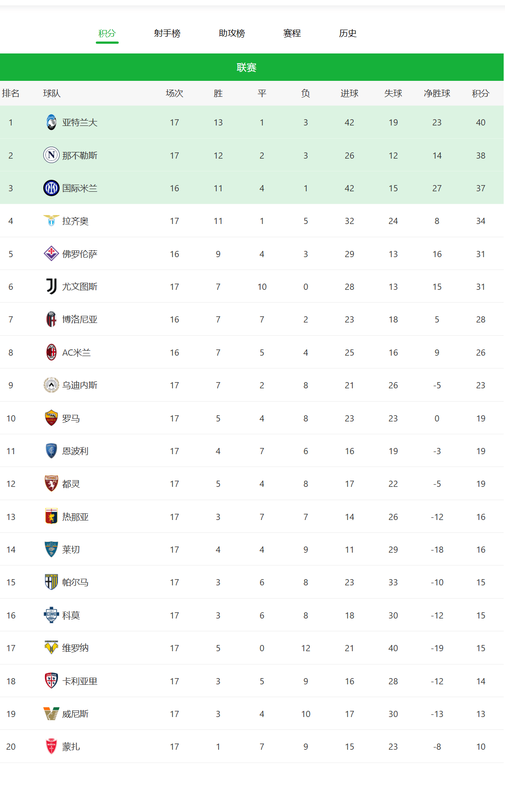505x812 pixels.
Task: Click the green 联赛 header bar
Action: [x=252, y=67]
